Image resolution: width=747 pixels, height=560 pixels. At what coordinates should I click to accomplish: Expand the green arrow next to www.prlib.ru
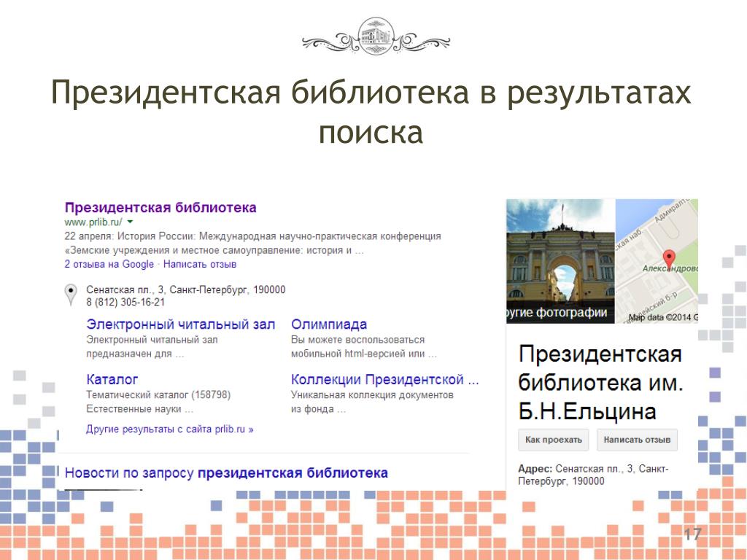point(130,222)
